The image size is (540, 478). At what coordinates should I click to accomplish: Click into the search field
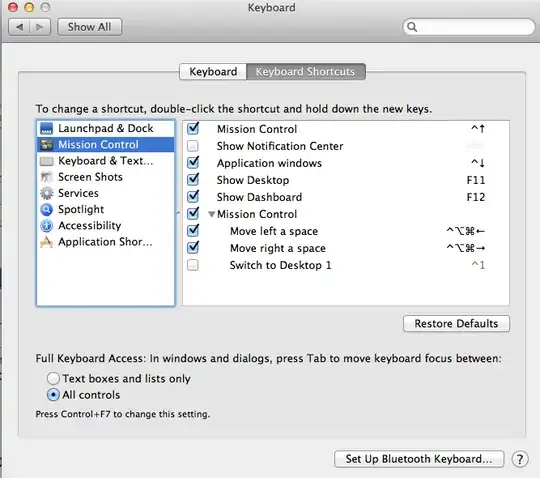[x=469, y=27]
